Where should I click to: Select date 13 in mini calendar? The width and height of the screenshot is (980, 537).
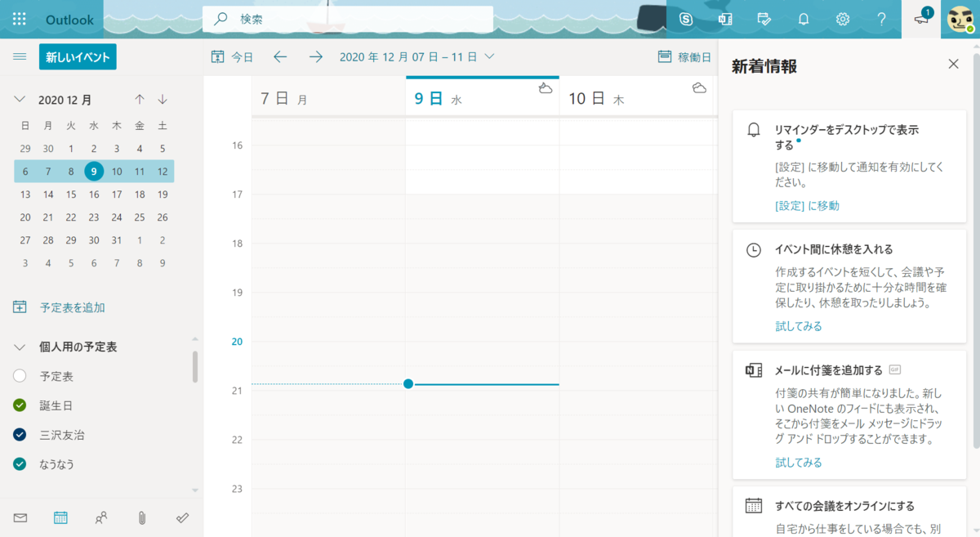(25, 194)
